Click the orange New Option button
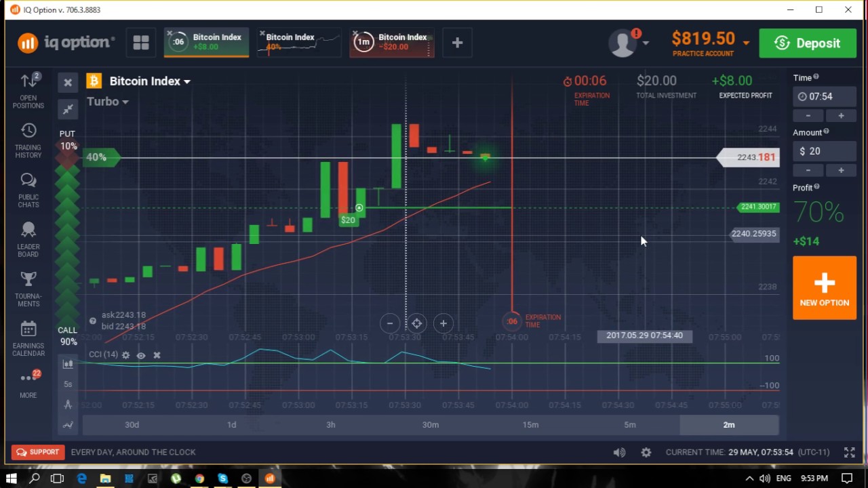868x488 pixels. (x=825, y=288)
